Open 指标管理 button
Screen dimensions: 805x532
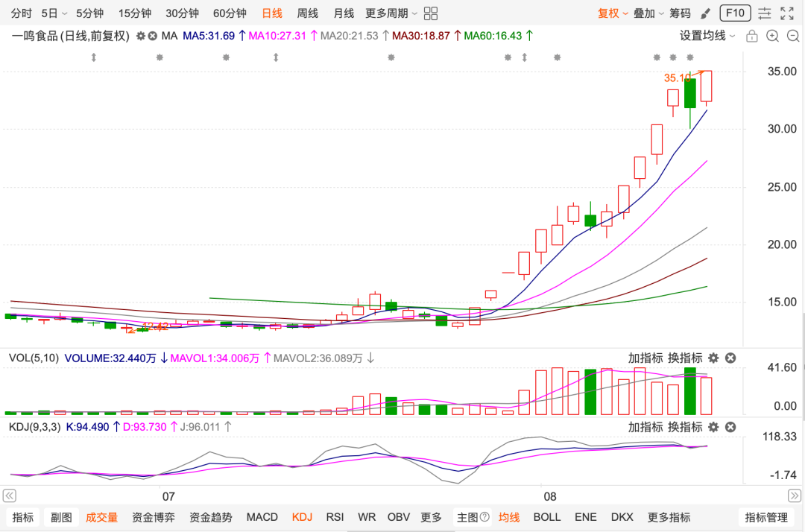click(x=766, y=517)
